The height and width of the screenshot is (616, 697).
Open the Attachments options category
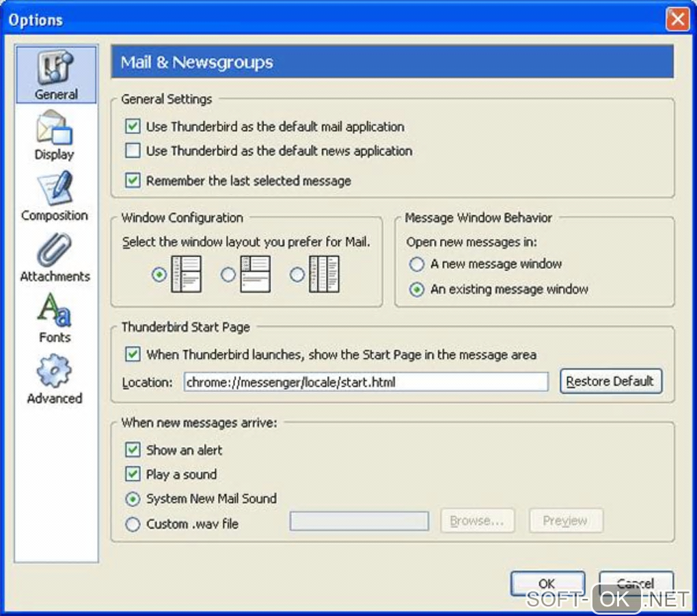[x=55, y=258]
